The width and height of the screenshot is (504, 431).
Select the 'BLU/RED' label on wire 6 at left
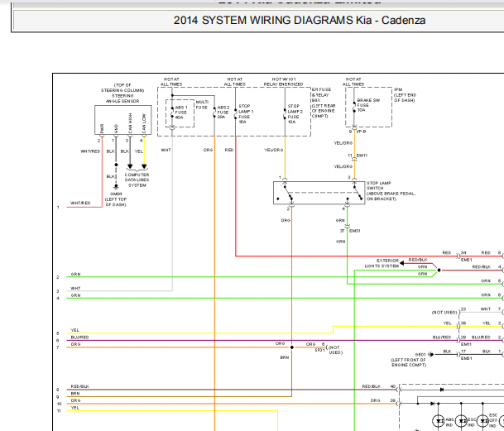(79, 338)
